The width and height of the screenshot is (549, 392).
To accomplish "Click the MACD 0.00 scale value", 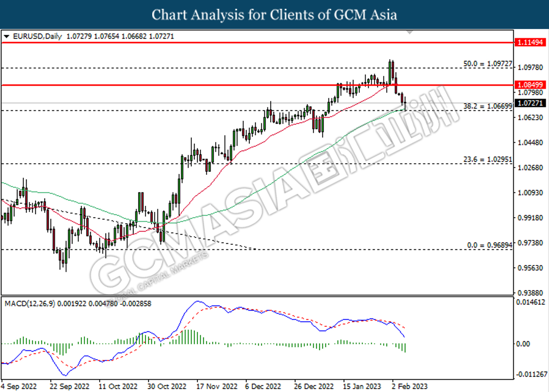I will (523, 344).
